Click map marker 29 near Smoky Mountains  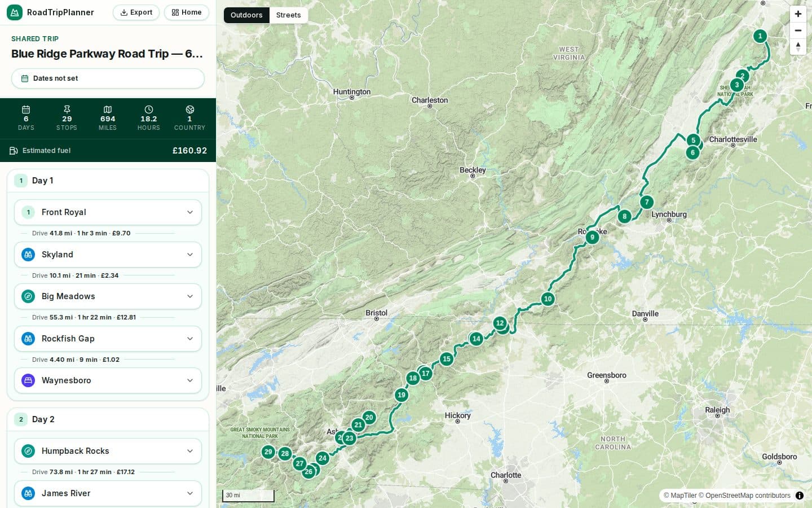[268, 452]
